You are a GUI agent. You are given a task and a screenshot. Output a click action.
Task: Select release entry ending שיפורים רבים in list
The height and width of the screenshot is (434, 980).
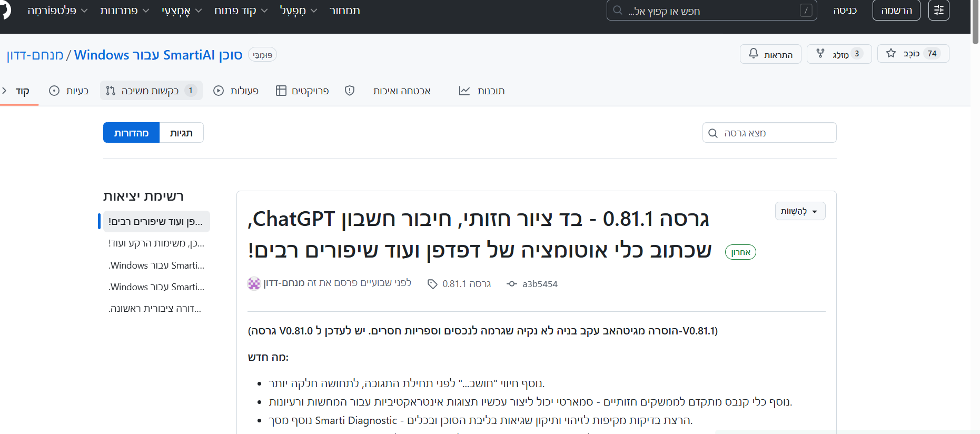tap(156, 222)
